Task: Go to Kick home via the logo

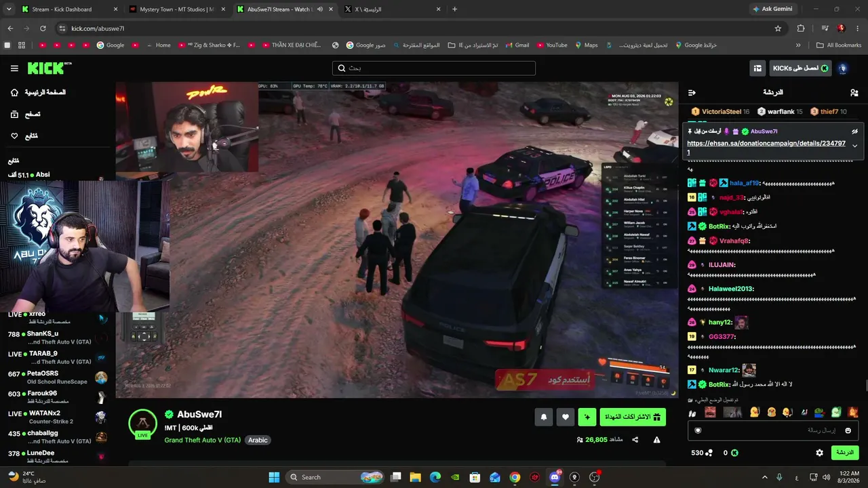Action: (x=49, y=68)
